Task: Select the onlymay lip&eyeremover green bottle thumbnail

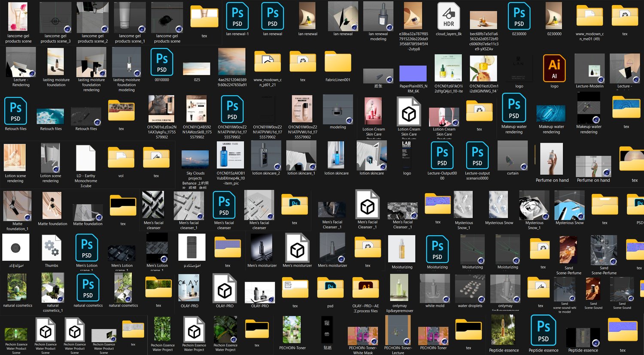Action: point(400,288)
